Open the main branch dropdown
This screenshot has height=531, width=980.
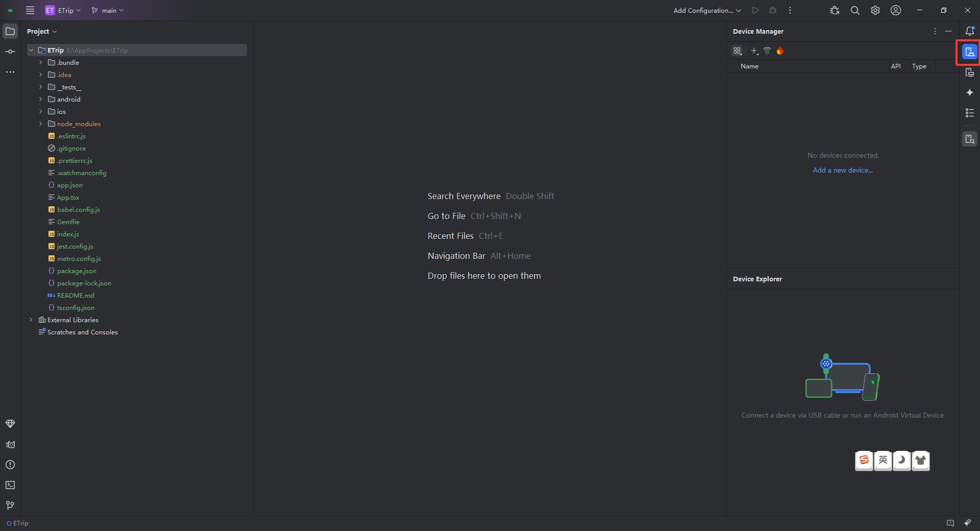pyautogui.click(x=108, y=10)
